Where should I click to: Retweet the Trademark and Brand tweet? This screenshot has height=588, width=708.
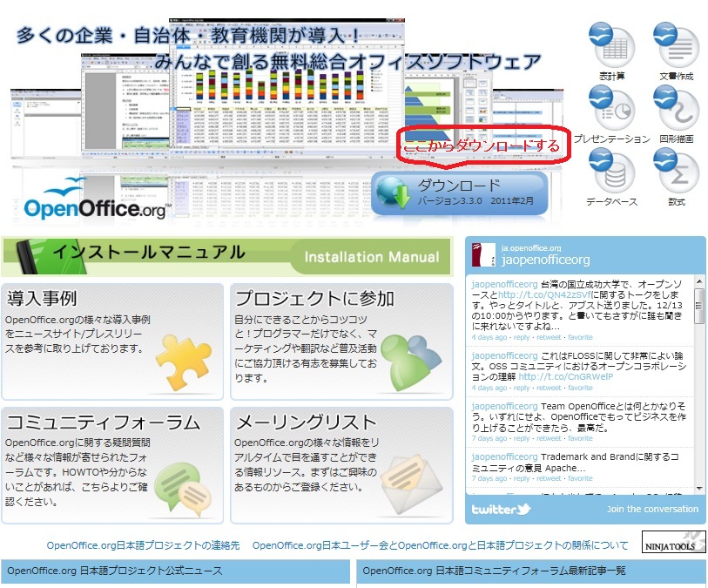click(x=549, y=479)
